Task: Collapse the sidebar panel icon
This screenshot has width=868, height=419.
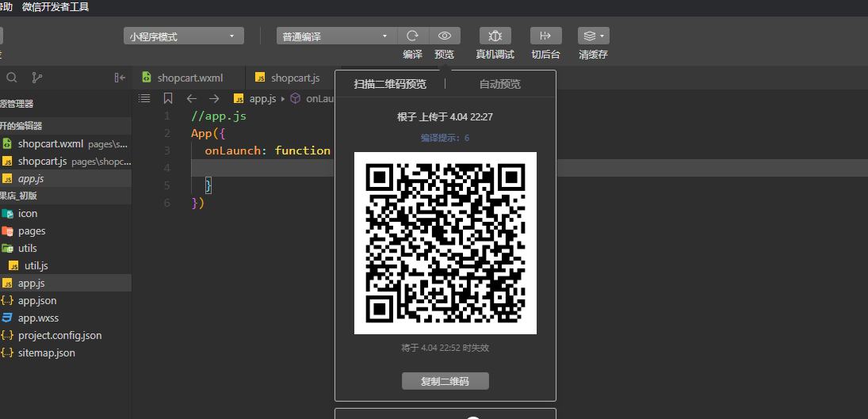Action: tap(120, 78)
